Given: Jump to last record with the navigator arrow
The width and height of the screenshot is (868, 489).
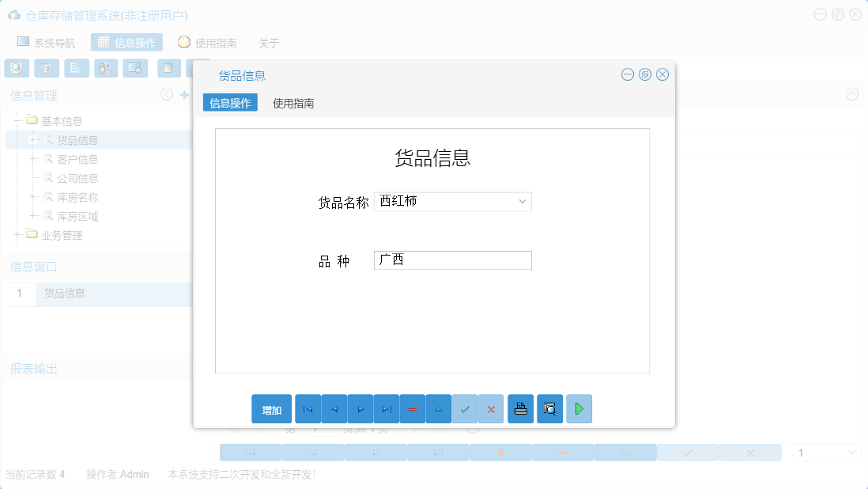Looking at the screenshot, I should [x=386, y=408].
